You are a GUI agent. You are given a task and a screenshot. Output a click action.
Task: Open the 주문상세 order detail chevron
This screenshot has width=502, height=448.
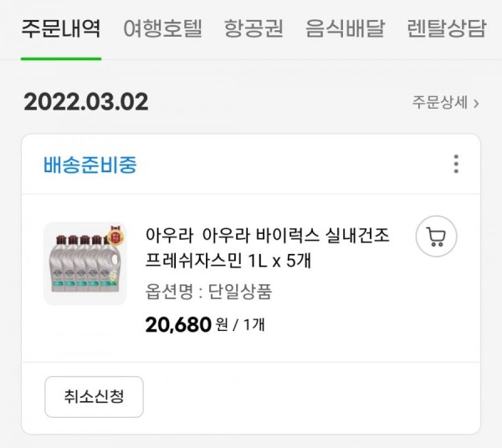[x=476, y=104]
